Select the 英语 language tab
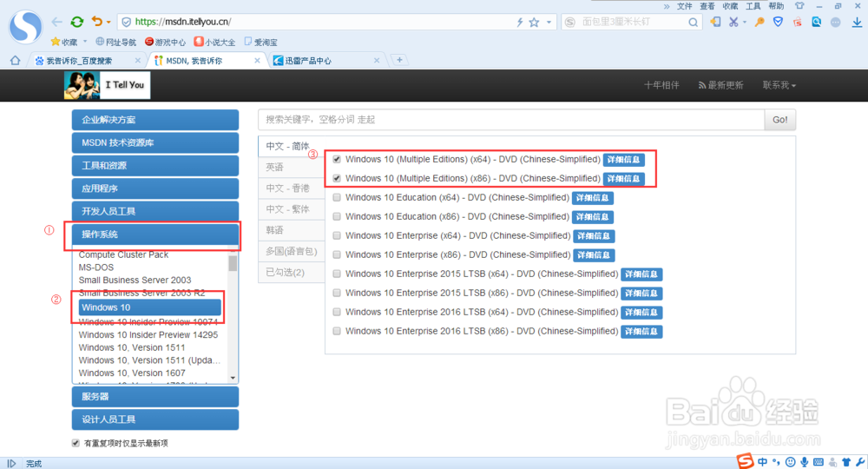Screen dimensions: 868x469 [x=291, y=168]
